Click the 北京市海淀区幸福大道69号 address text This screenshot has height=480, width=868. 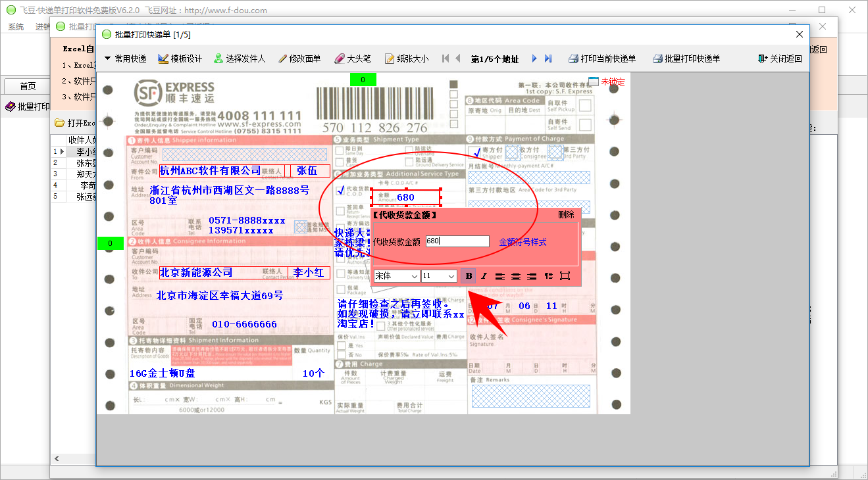coord(220,295)
